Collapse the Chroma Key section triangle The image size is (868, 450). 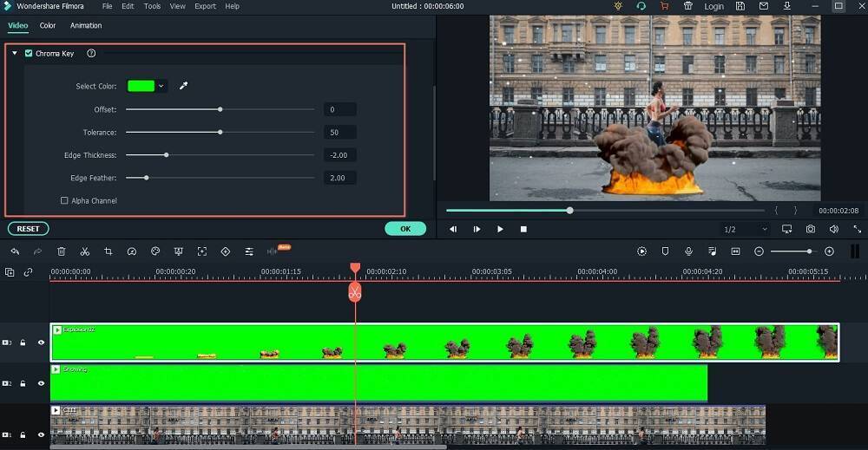15,54
